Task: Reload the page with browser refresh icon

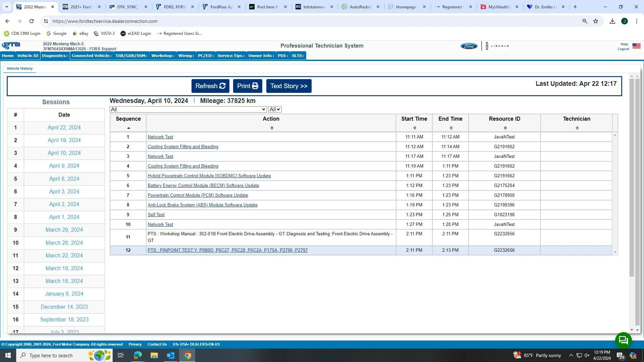Action: [32, 21]
